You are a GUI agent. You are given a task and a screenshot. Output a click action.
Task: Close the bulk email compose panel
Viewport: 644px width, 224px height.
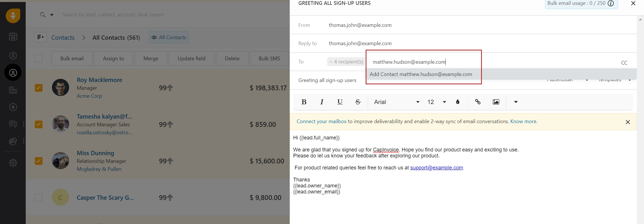pyautogui.click(x=633, y=3)
